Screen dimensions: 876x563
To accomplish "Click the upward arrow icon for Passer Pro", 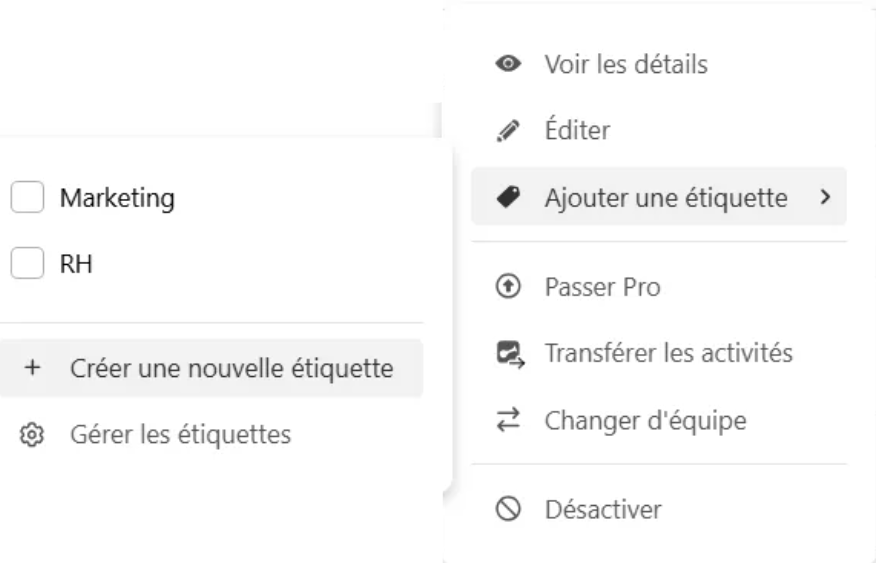I will pos(508,288).
